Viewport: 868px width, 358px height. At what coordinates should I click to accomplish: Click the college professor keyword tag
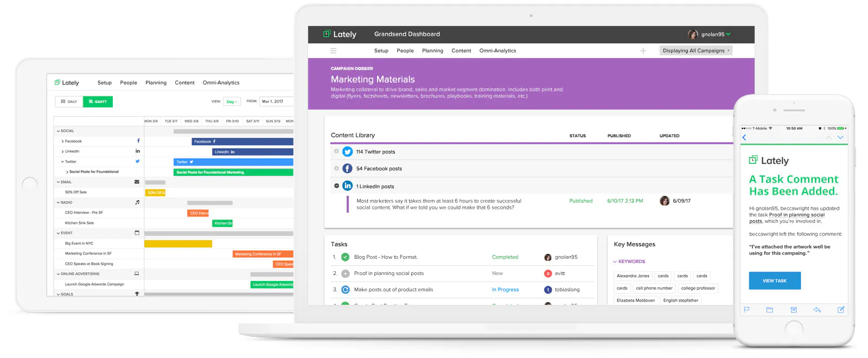698,288
